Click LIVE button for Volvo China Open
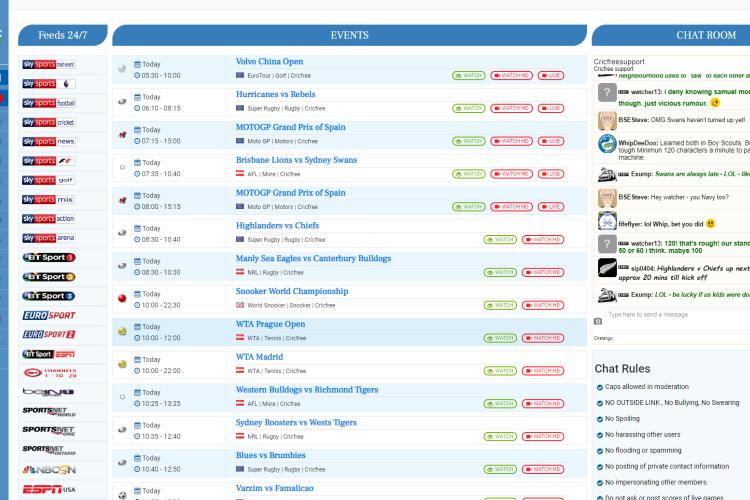750x500 pixels. click(x=551, y=76)
